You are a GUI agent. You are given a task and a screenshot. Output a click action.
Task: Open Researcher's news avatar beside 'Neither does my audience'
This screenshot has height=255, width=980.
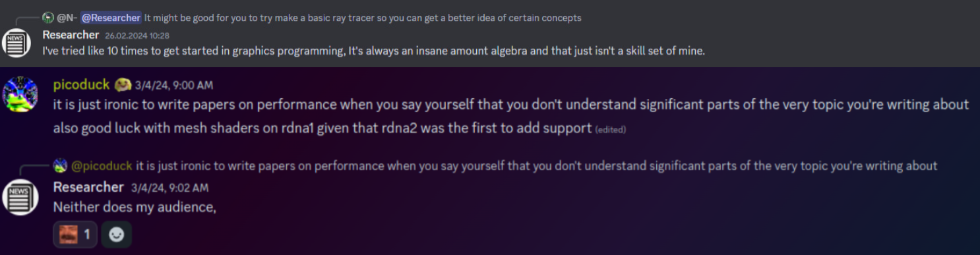point(20,197)
